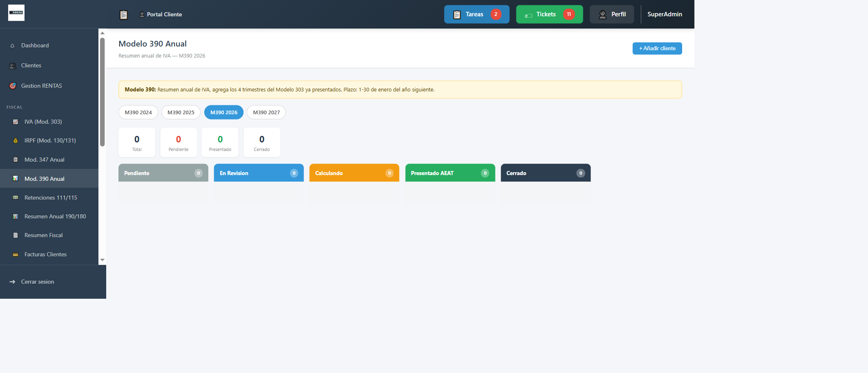Open Resumen Anual 190/180 section

coord(49,216)
